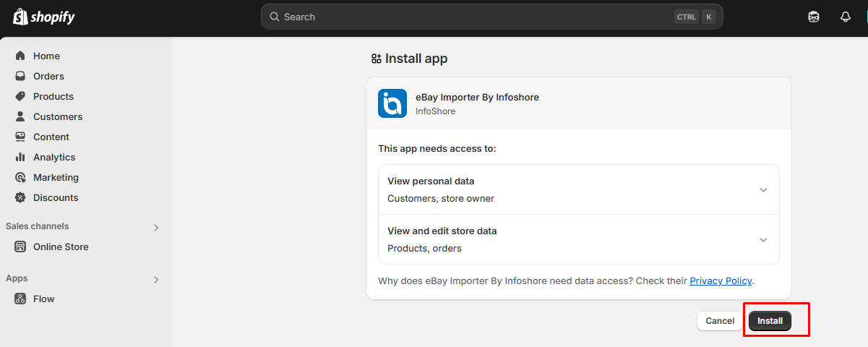Click 'This app needs access to:' text
The width and height of the screenshot is (868, 347).
pos(437,148)
